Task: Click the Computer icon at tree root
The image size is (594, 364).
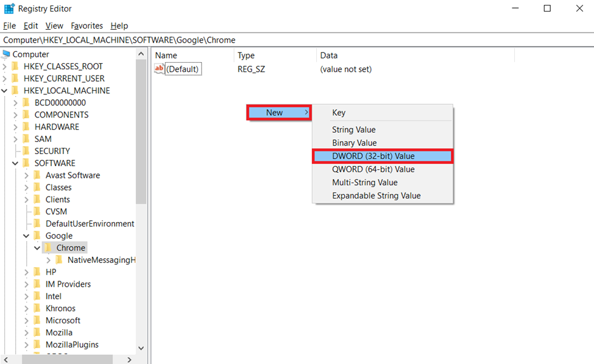Action: click(6, 54)
